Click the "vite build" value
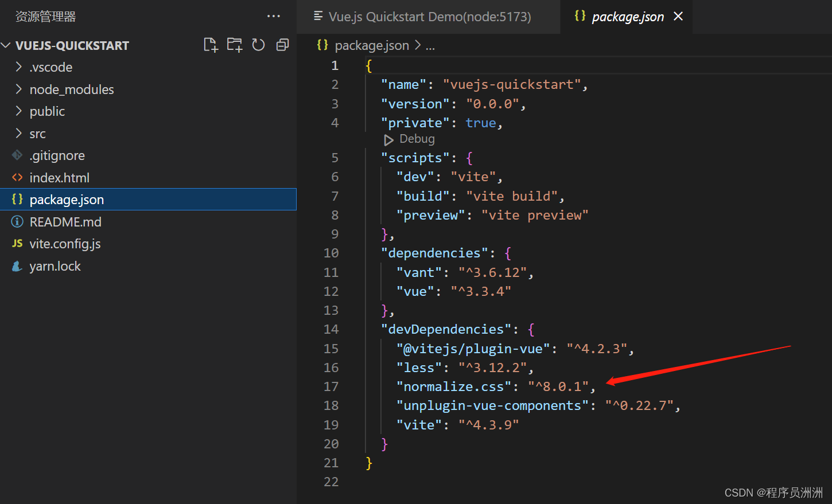 pyautogui.click(x=511, y=196)
